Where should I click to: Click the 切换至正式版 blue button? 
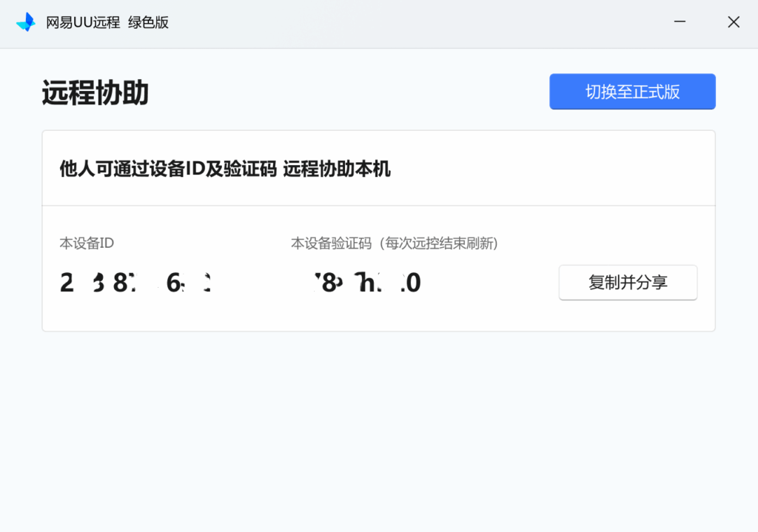point(632,91)
